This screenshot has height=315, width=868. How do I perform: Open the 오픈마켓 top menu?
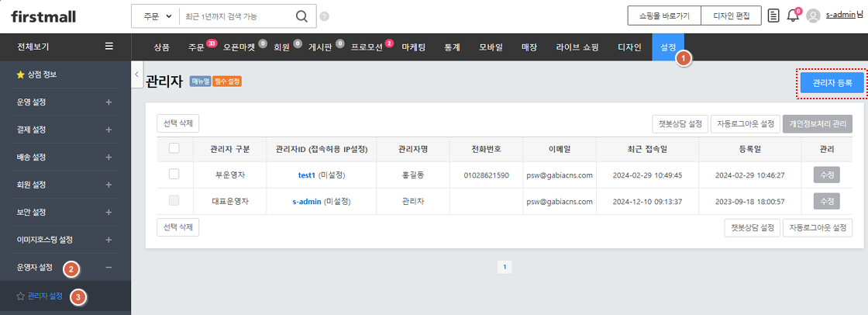point(239,47)
